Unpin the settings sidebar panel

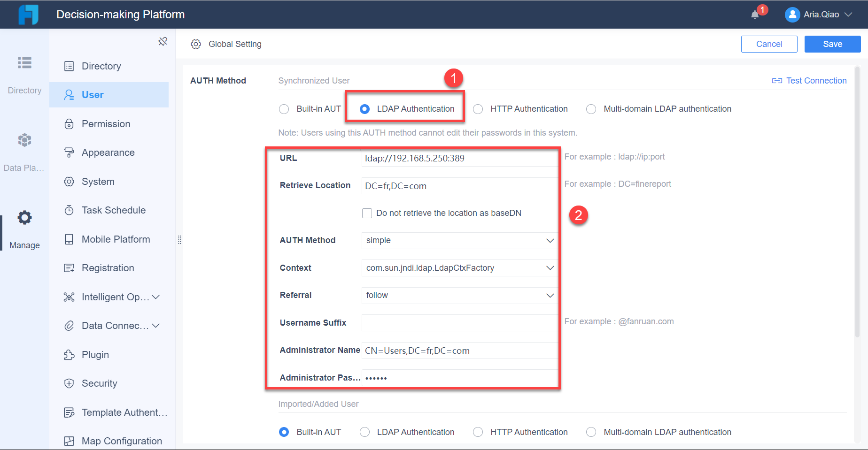click(163, 41)
